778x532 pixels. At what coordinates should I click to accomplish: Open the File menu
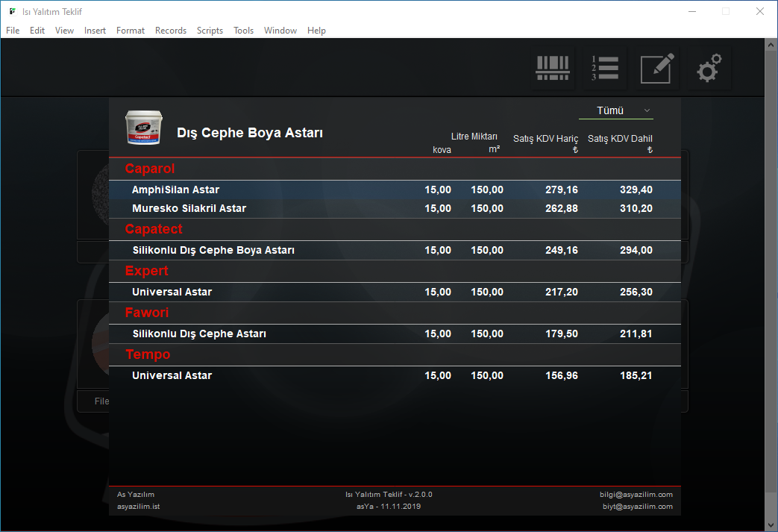pos(13,31)
